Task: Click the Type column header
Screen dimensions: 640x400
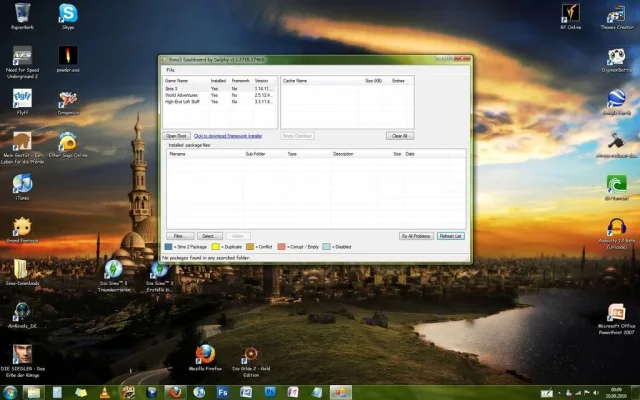Action: click(308, 154)
